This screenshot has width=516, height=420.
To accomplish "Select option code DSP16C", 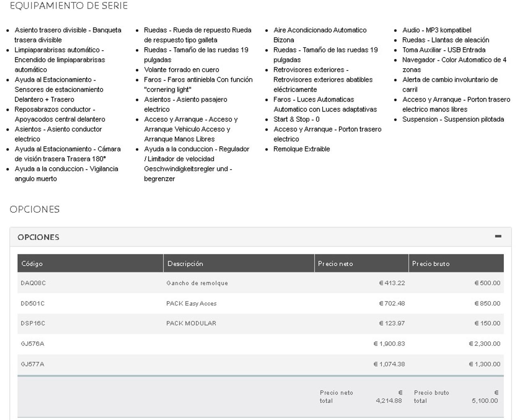I will coord(33,323).
